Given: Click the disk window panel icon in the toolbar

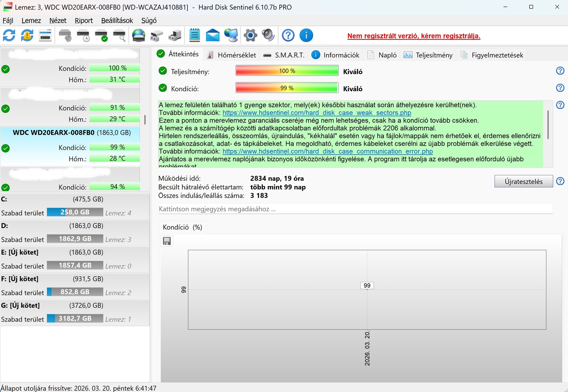Looking at the screenshot, I should click(45, 36).
